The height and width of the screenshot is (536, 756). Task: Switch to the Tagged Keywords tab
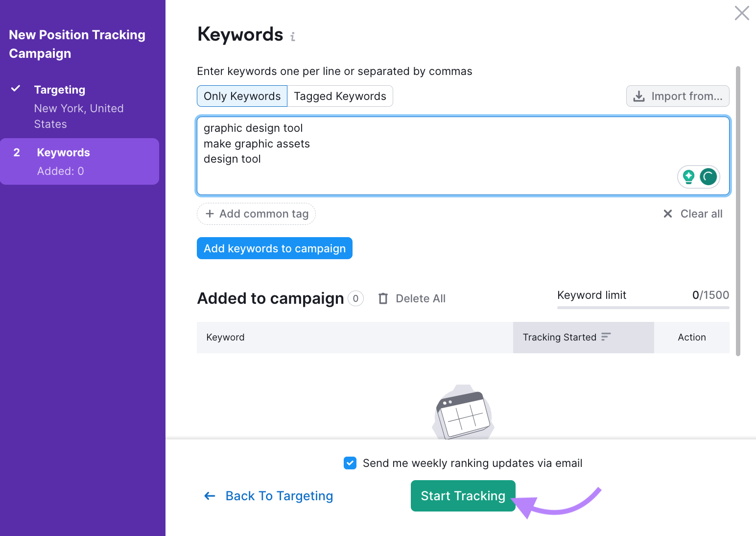[340, 96]
